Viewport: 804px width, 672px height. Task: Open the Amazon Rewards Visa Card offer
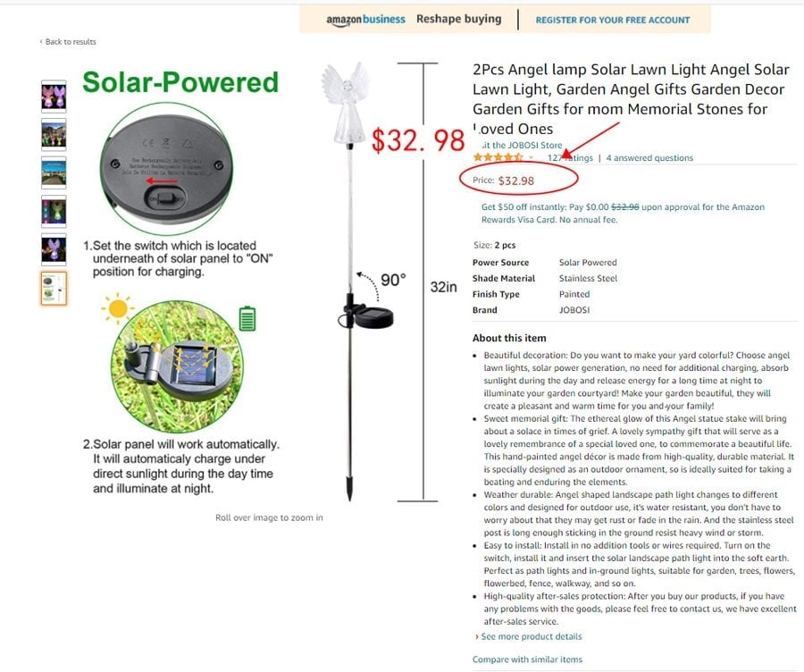coord(623,214)
